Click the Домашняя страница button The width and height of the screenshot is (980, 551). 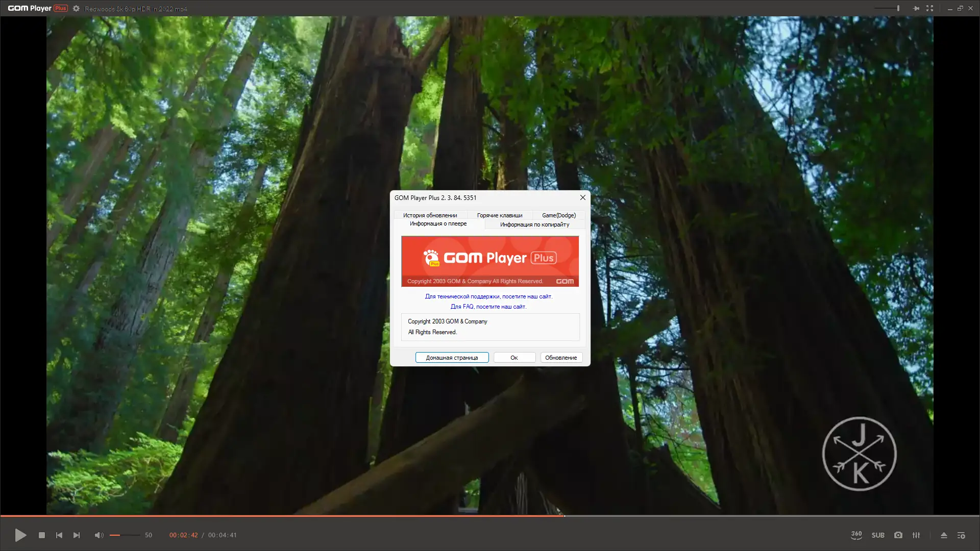point(452,358)
